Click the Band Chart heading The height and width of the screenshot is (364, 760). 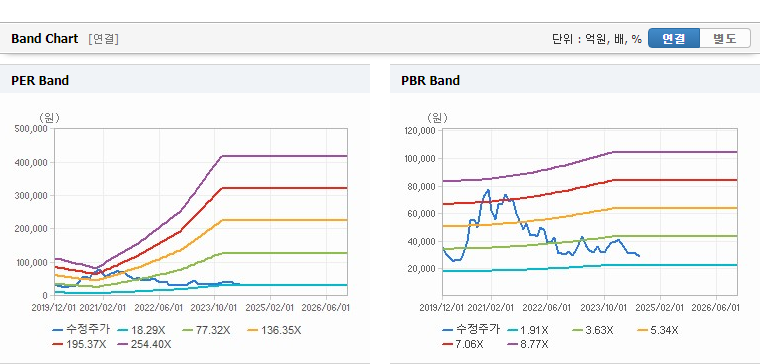(x=45, y=39)
